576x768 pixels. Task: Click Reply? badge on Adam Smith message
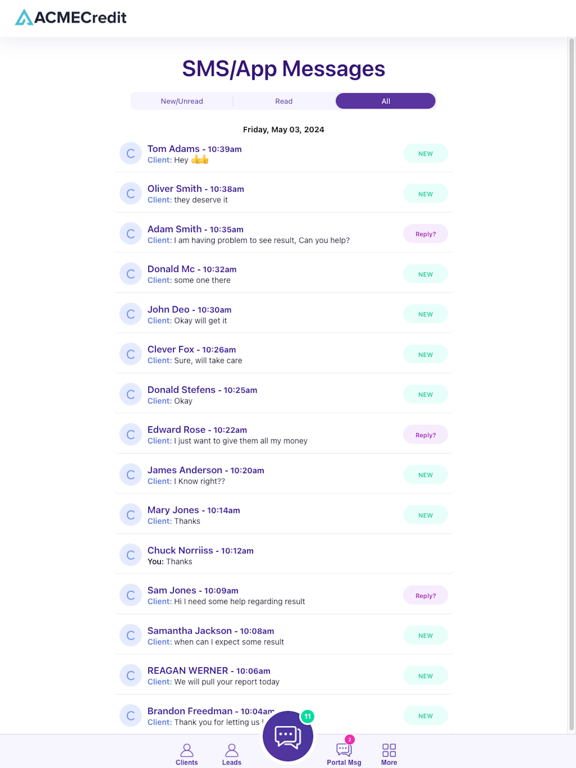click(425, 234)
